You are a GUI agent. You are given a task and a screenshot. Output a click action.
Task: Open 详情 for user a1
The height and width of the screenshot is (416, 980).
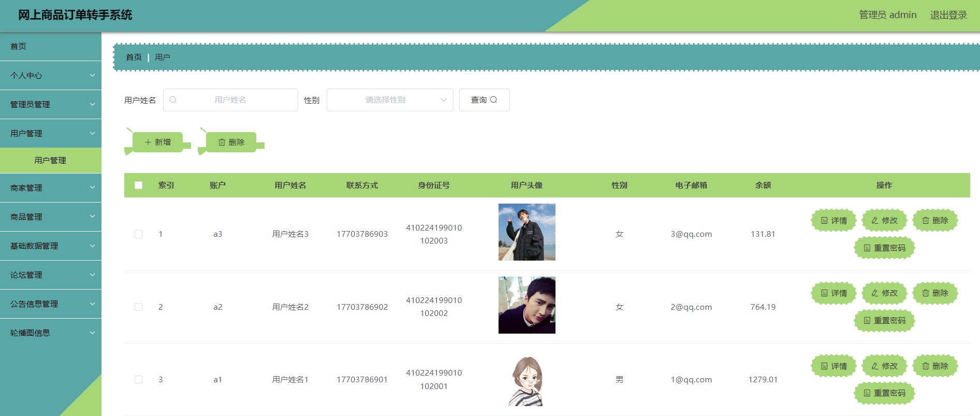tap(833, 366)
